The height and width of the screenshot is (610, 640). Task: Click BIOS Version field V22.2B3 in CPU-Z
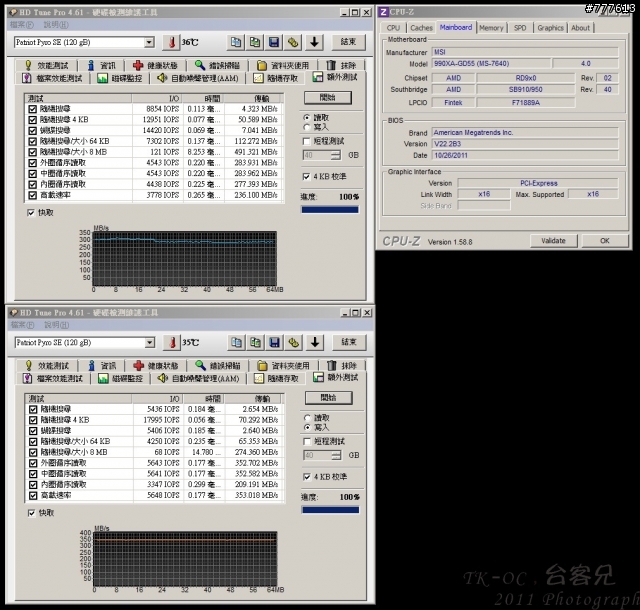(x=525, y=144)
